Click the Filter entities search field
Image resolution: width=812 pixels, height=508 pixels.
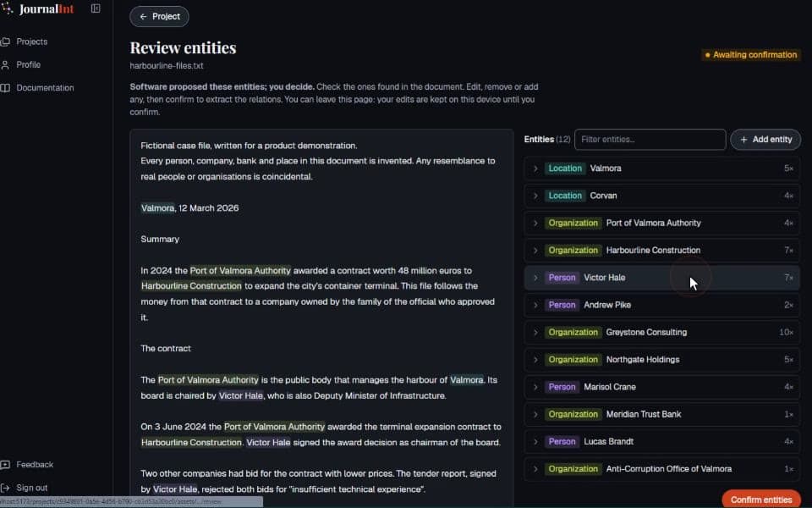click(650, 140)
